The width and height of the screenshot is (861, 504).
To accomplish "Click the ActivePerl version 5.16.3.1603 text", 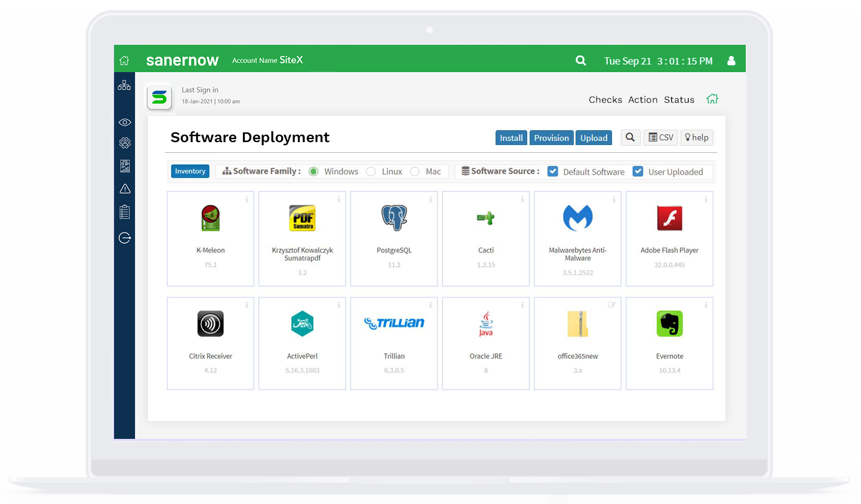I will pyautogui.click(x=302, y=371).
